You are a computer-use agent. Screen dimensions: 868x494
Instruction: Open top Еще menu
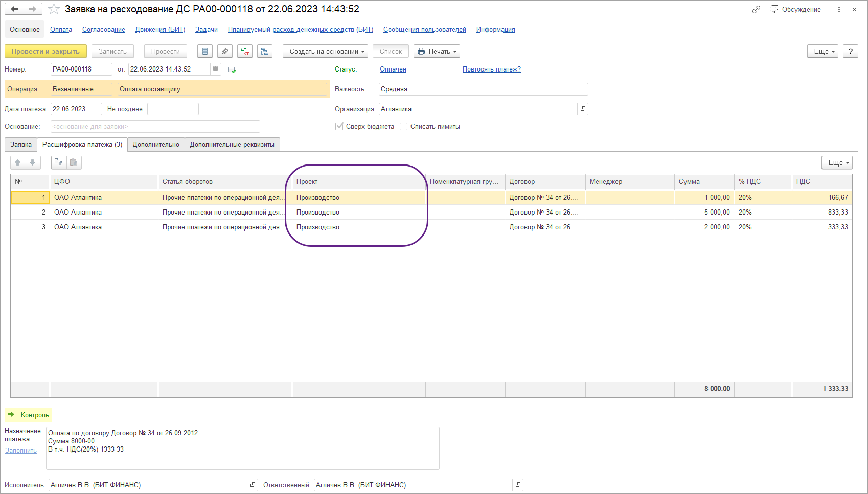click(x=823, y=51)
